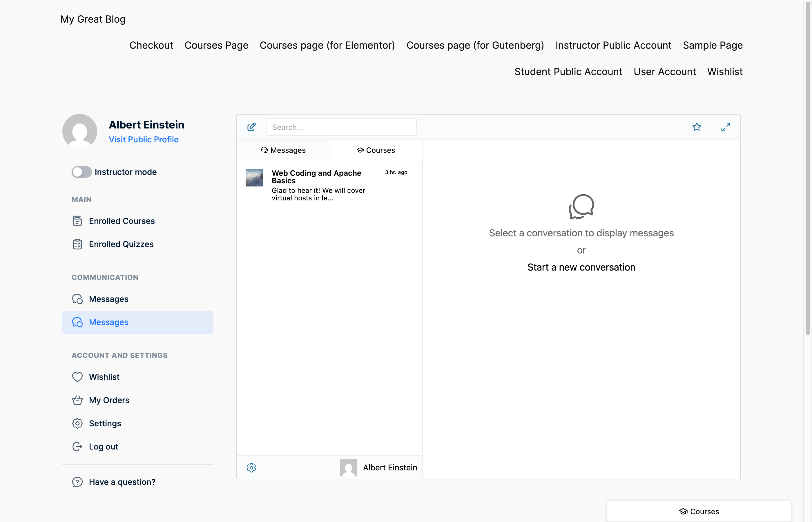Click the Albert Einstein name in the messenger footer
This screenshot has width=812, height=522.
coord(390,468)
